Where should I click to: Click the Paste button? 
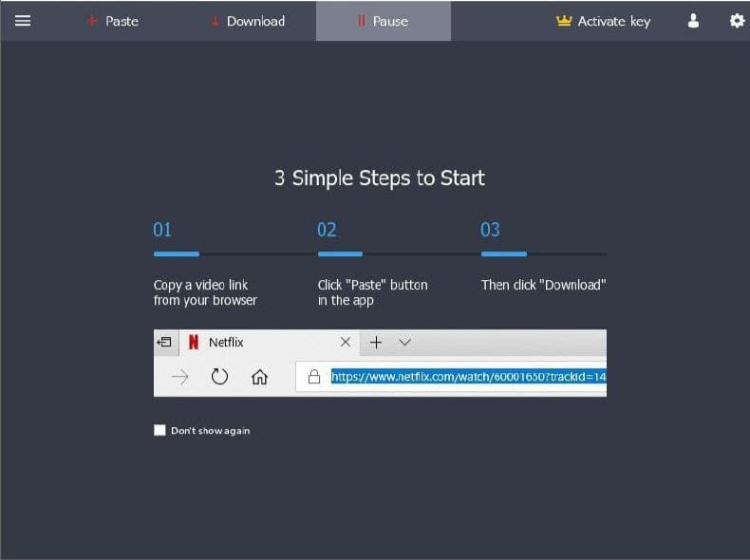pyautogui.click(x=113, y=21)
